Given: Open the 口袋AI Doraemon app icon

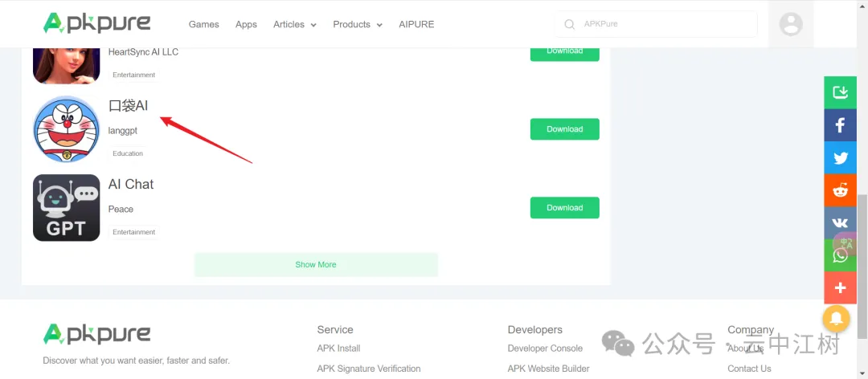Looking at the screenshot, I should [x=67, y=129].
